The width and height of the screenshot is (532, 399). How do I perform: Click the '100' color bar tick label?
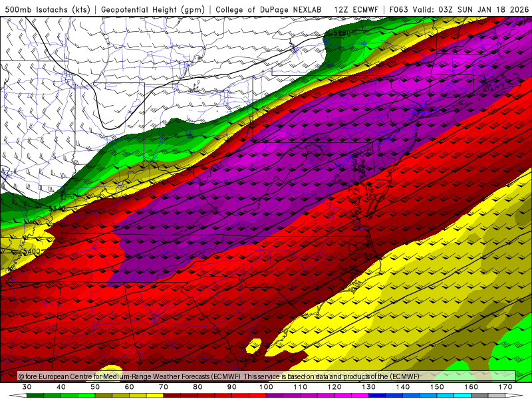266,387
